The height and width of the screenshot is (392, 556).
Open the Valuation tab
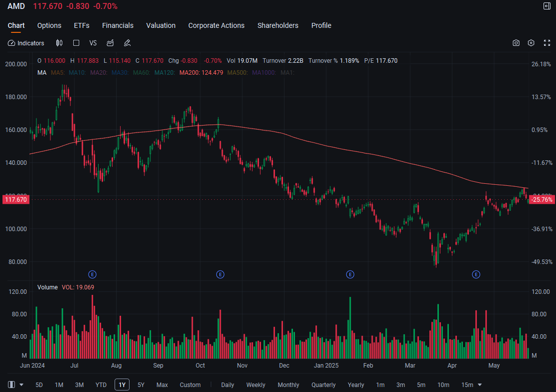pyautogui.click(x=160, y=25)
